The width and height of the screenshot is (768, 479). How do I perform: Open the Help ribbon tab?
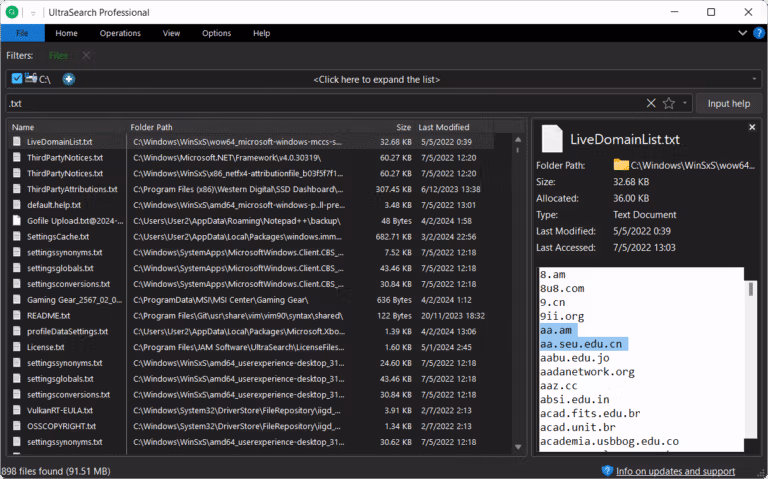(262, 33)
